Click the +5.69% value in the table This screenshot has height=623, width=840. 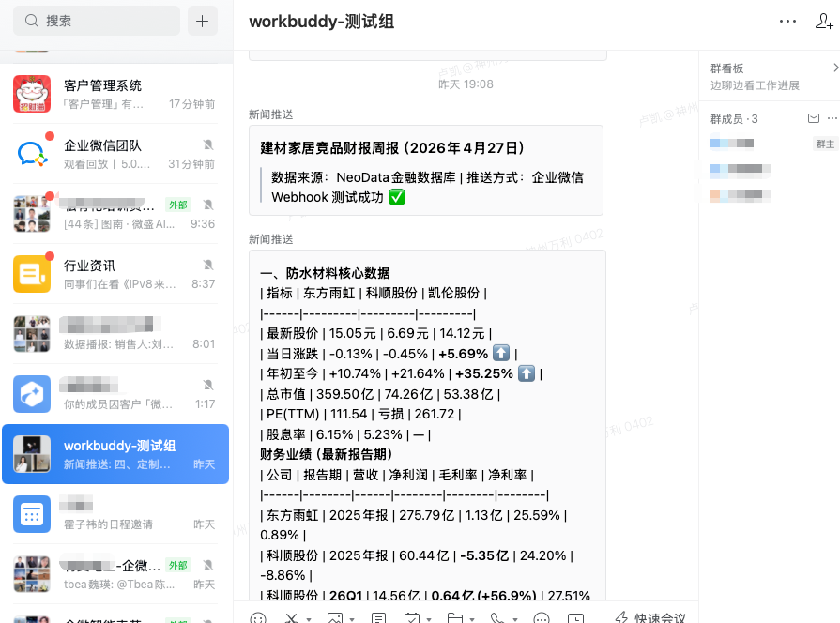pyautogui.click(x=463, y=354)
